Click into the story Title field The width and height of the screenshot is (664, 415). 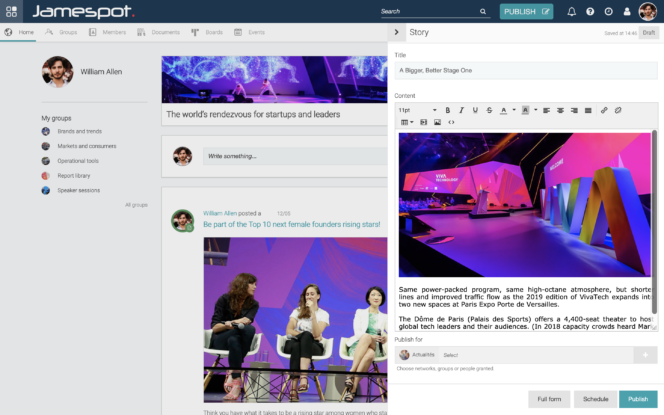(525, 71)
